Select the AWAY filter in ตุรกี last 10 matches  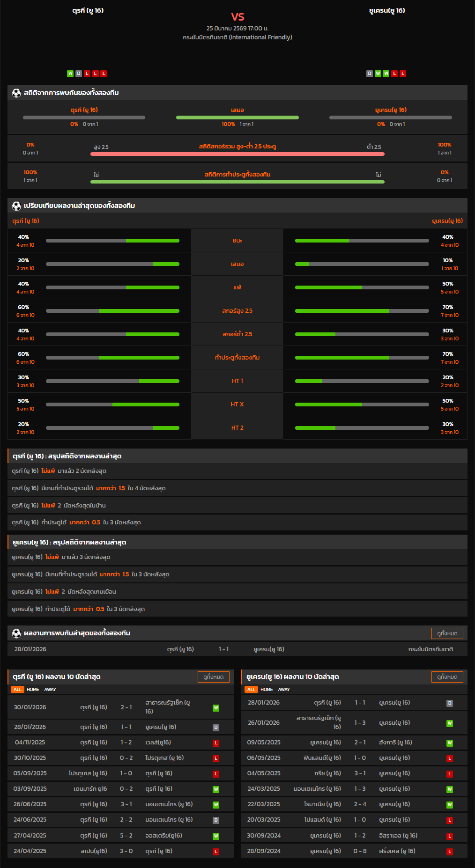click(x=50, y=690)
